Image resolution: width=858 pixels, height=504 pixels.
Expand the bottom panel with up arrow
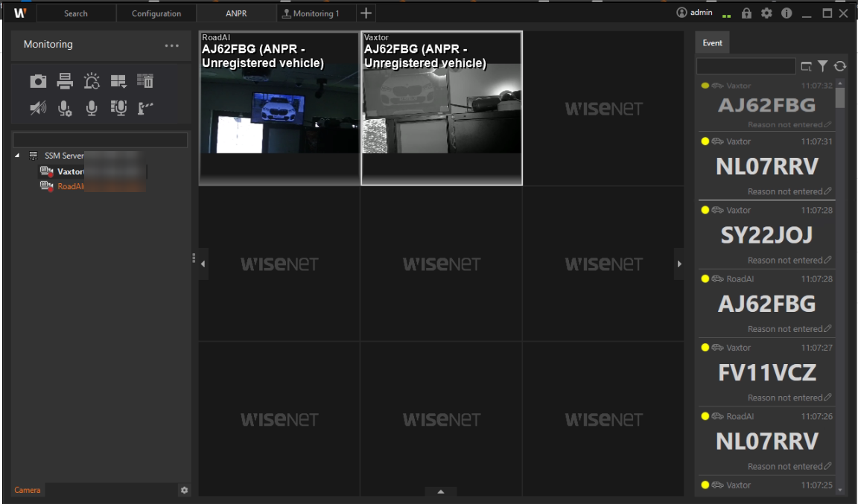pyautogui.click(x=440, y=491)
